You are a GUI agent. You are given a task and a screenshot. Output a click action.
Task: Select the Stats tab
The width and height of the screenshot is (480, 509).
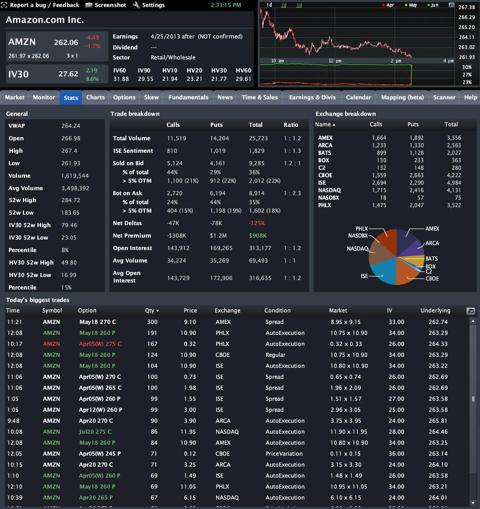click(71, 98)
